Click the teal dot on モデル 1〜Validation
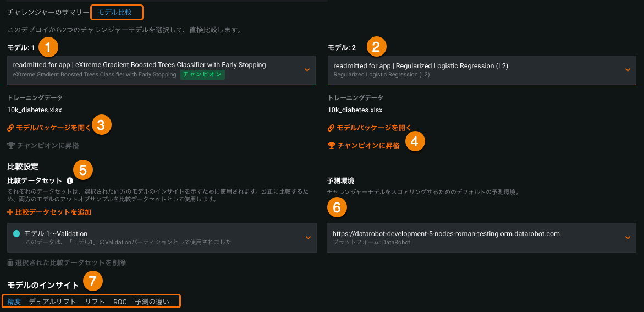Screen dimensions: 644x312 coord(16,233)
